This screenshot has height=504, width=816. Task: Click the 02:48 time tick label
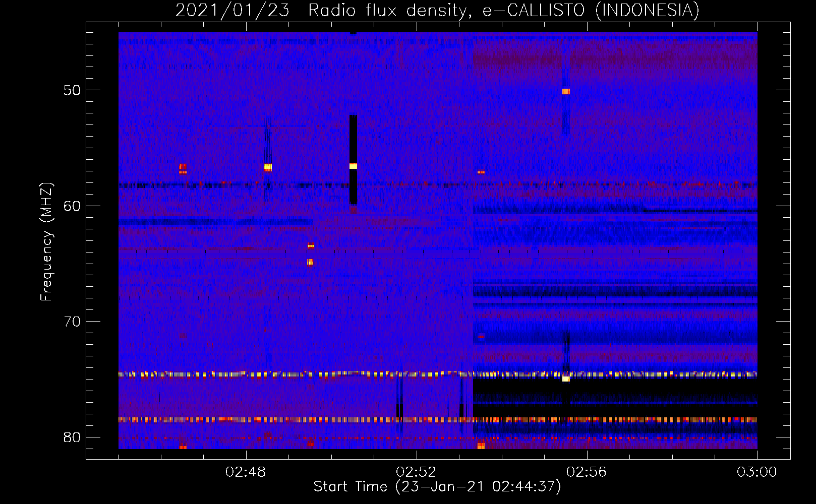point(246,472)
